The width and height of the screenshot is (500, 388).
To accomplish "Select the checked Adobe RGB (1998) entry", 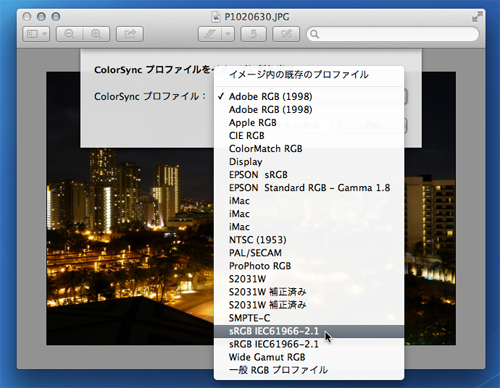I will coord(309,96).
